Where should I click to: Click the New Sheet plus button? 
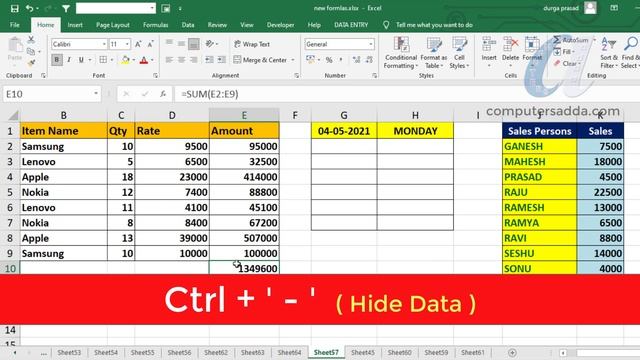[x=512, y=352]
